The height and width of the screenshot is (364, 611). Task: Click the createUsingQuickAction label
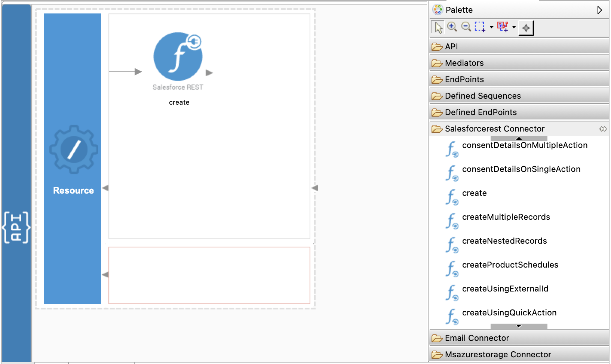click(x=509, y=313)
